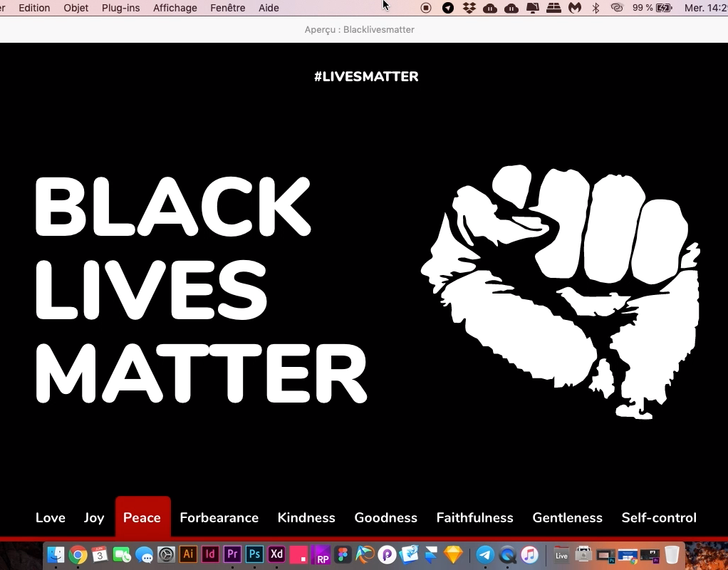Image resolution: width=728 pixels, height=570 pixels.
Task: Switch to the Forbearance tab
Action: point(219,517)
